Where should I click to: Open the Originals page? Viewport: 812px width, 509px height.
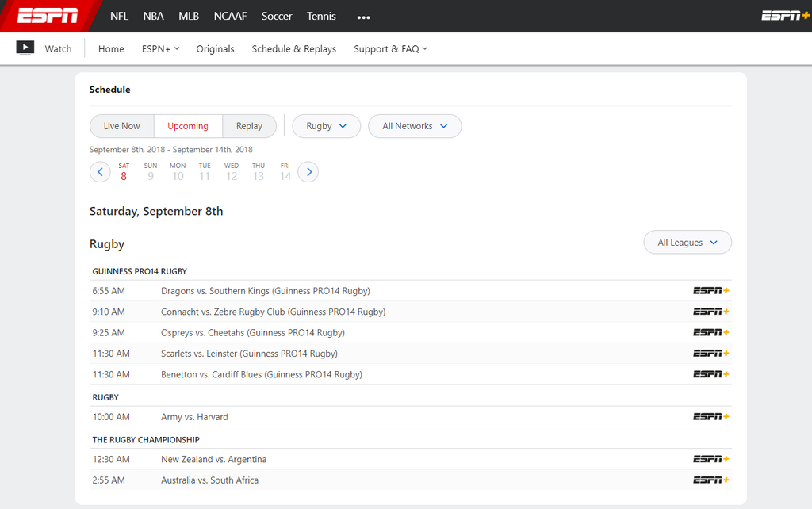pyautogui.click(x=215, y=48)
